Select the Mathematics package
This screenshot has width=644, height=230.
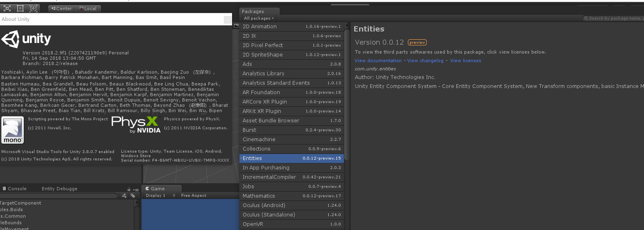(291, 196)
